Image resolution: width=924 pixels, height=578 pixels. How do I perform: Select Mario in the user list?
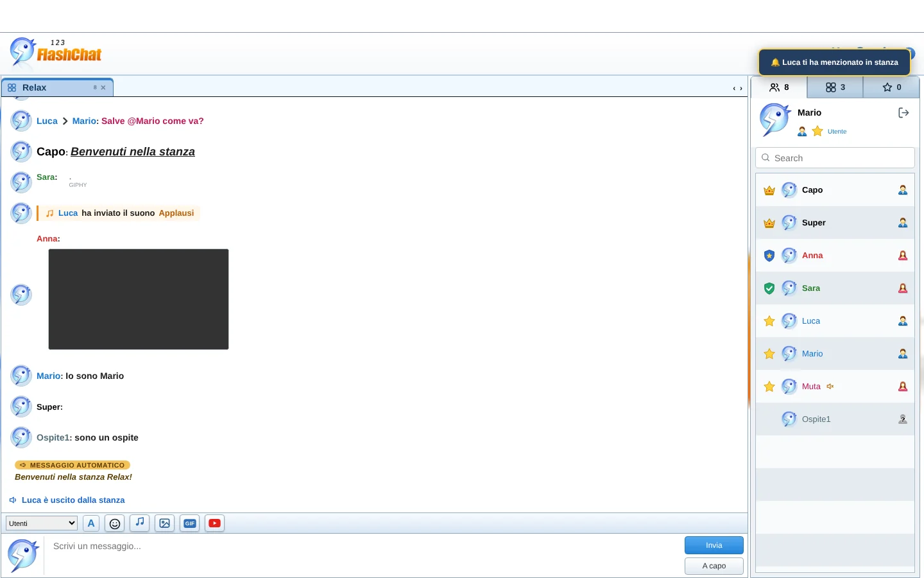click(x=835, y=354)
